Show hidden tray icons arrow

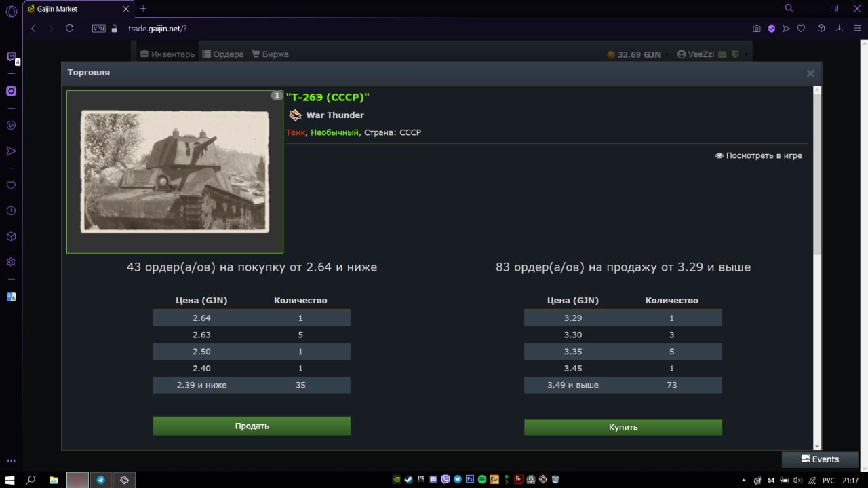click(x=744, y=480)
